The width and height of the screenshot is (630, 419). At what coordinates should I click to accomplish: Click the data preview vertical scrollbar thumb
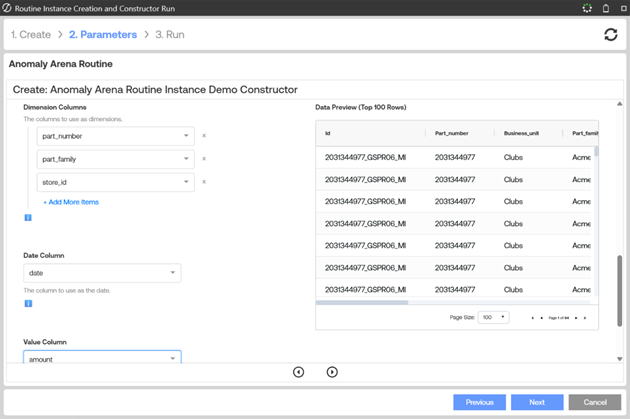[596, 151]
